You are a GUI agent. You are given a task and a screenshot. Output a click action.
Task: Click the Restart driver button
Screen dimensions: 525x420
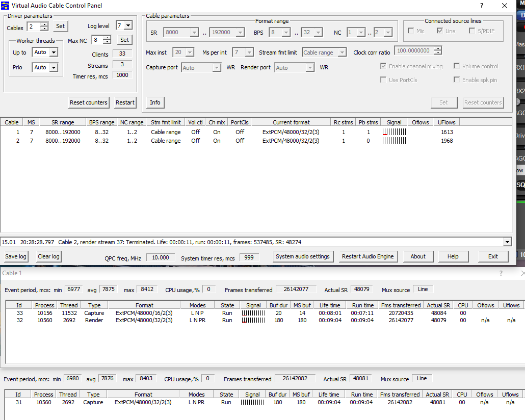point(125,102)
